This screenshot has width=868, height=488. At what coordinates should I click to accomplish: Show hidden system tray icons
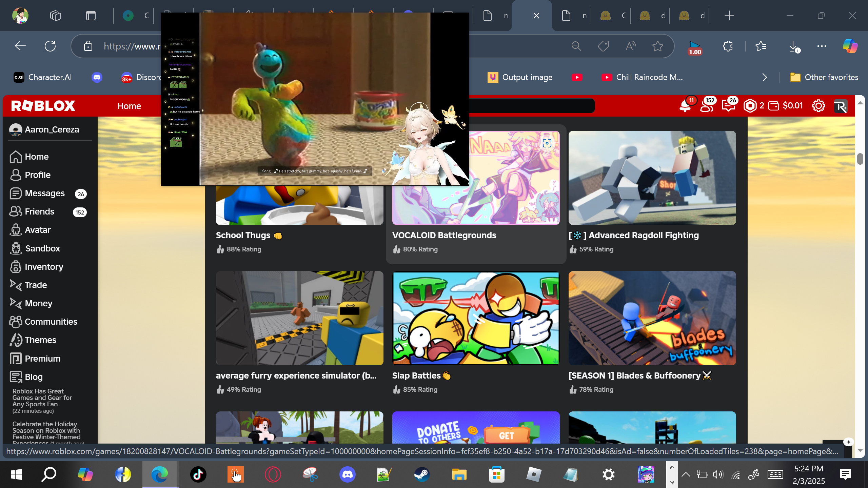click(686, 474)
